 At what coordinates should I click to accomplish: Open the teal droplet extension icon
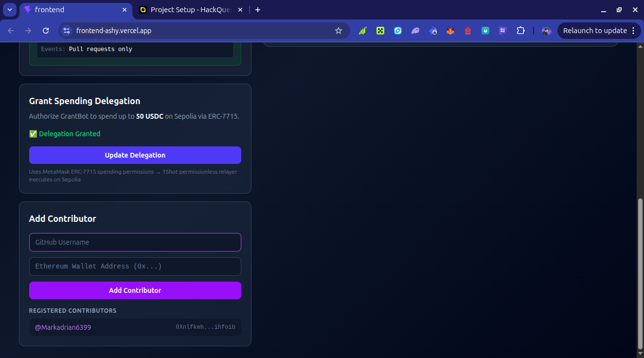tap(485, 31)
